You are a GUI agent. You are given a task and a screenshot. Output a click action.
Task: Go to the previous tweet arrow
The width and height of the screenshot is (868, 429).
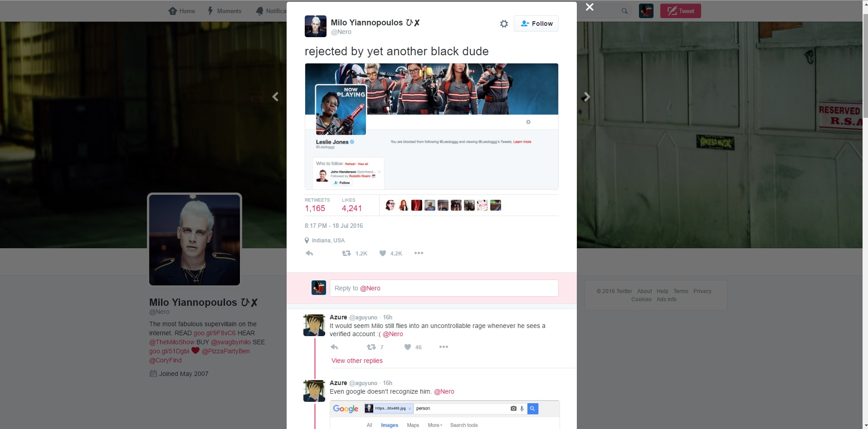pyautogui.click(x=275, y=96)
